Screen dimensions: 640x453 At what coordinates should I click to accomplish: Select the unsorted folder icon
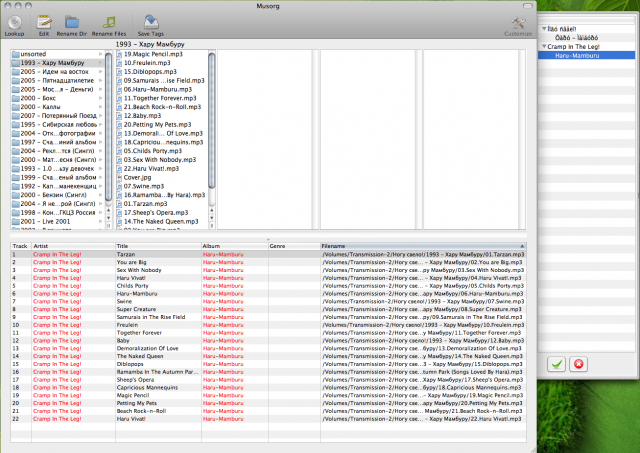click(x=16, y=54)
